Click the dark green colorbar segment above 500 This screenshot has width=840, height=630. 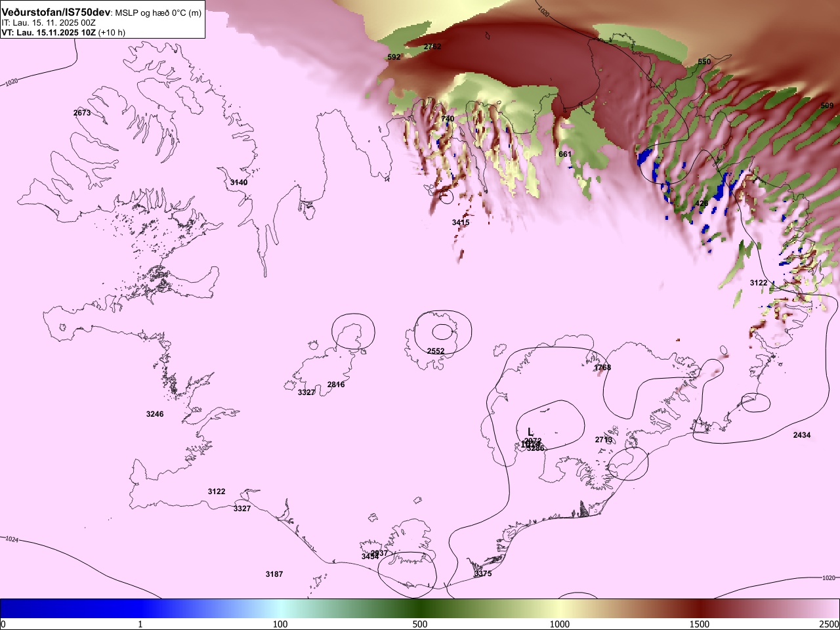(x=420, y=608)
